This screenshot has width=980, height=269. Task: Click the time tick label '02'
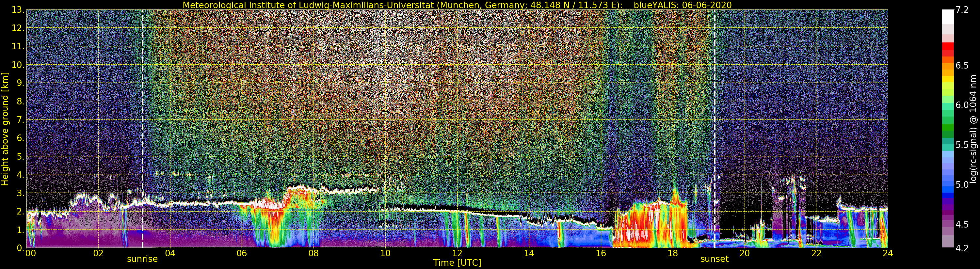point(98,253)
